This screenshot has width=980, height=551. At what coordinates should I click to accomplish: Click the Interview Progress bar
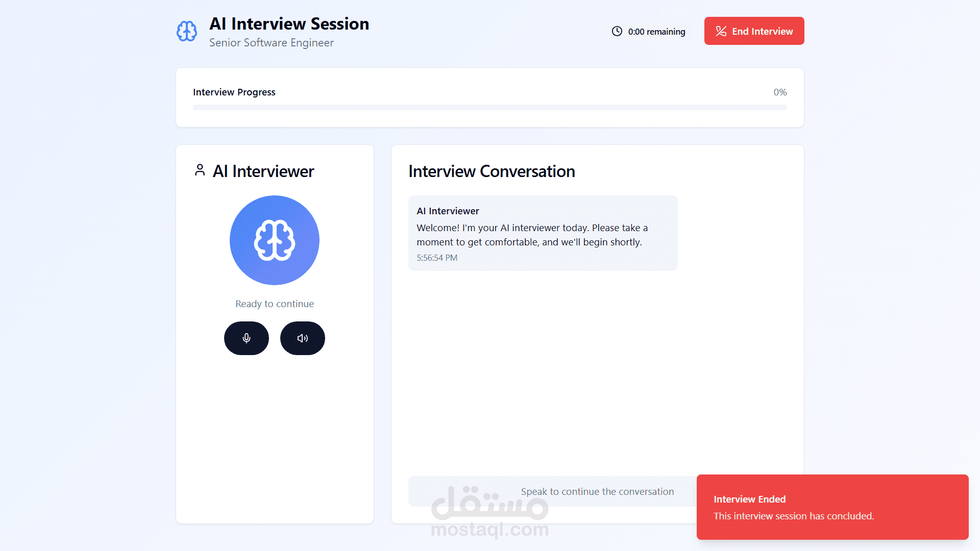click(489, 108)
